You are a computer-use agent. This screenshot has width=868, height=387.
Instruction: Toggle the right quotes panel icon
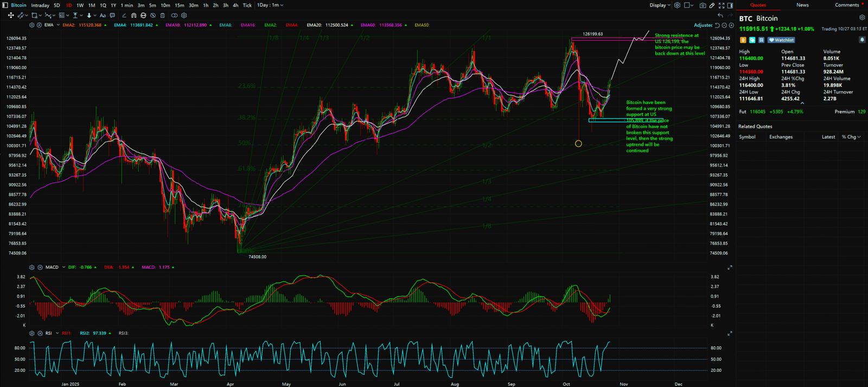[x=730, y=5]
